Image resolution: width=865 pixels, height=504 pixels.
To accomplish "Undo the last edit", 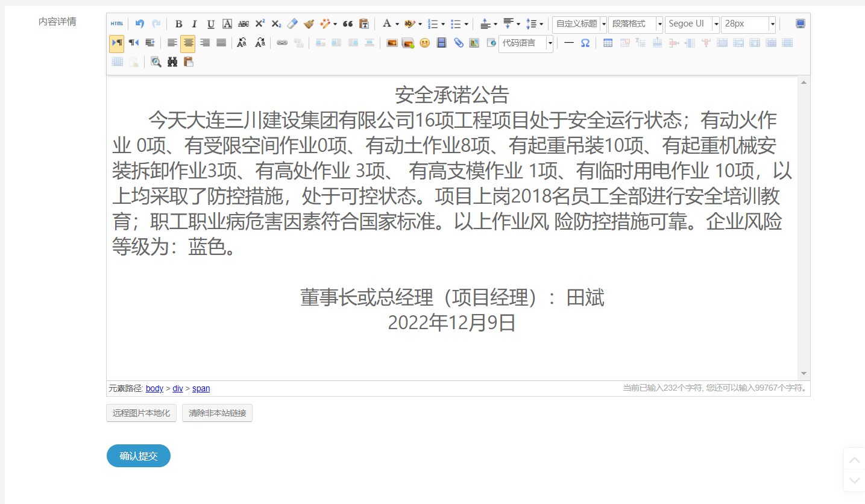I will [140, 24].
